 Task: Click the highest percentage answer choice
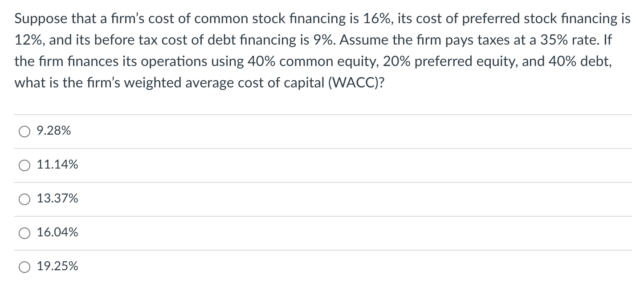pyautogui.click(x=57, y=266)
